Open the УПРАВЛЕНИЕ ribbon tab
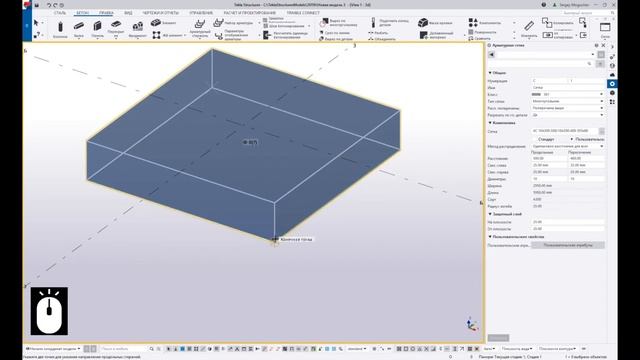Image resolution: width=640 pixels, height=360 pixels. 201,13
